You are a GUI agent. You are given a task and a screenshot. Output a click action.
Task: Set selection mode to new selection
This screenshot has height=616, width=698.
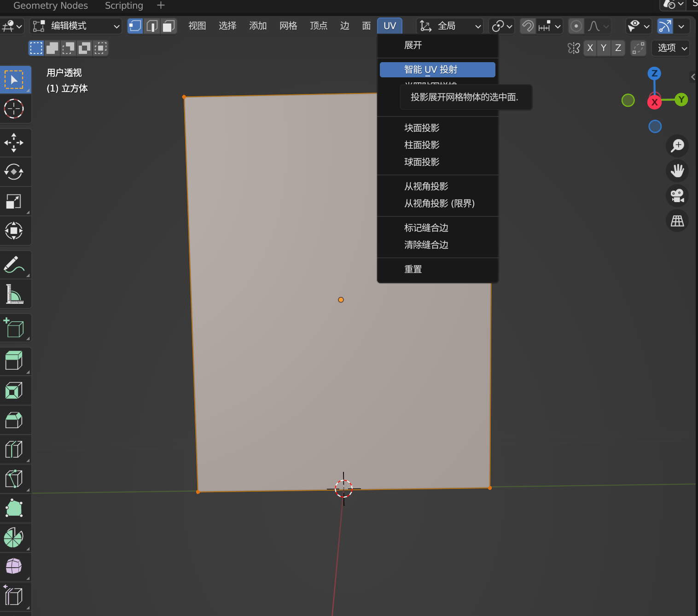coord(36,48)
